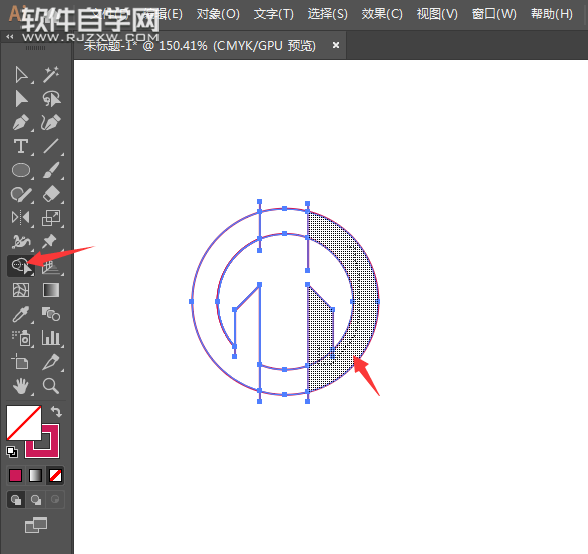
Task: Open the 窗口(W) menu
Action: click(494, 14)
